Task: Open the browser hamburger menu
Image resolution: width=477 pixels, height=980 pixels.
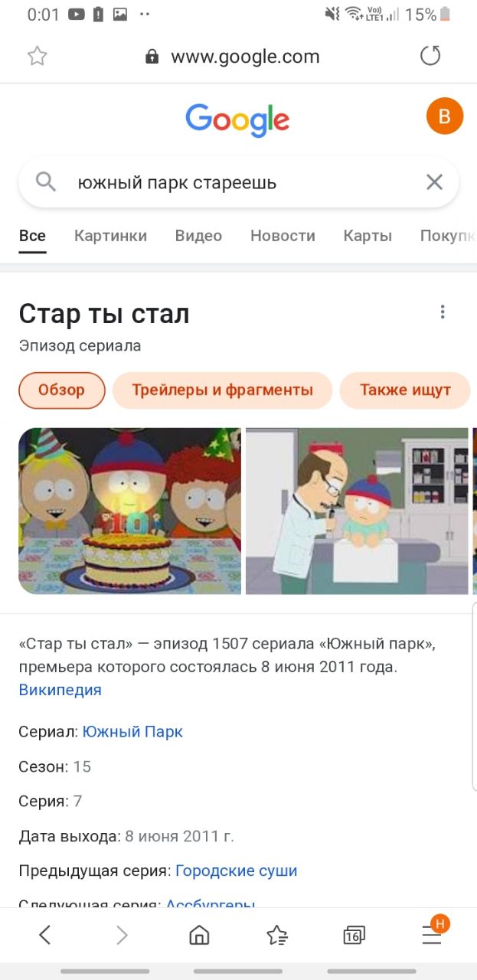Action: point(432,934)
